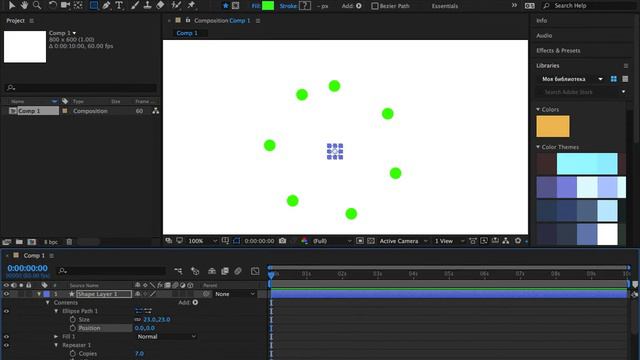Select the Puppet Pin tool
Screen dimensions: 640x360
[191, 5]
